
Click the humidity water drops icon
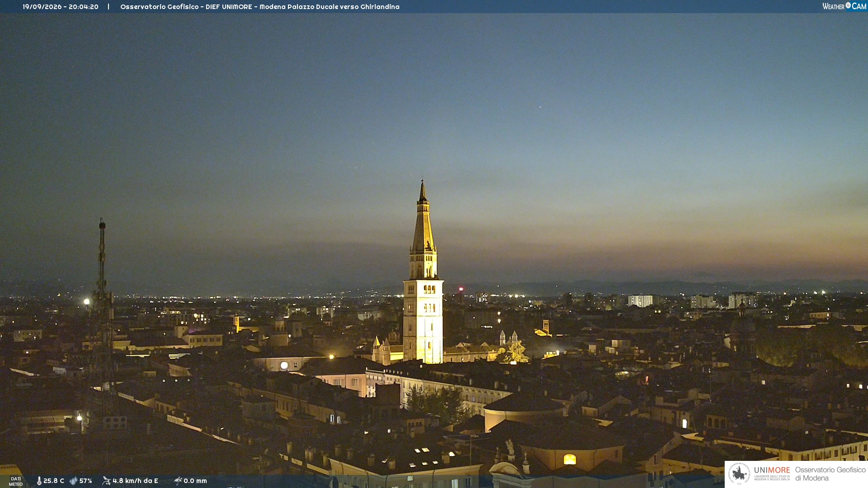tap(73, 481)
